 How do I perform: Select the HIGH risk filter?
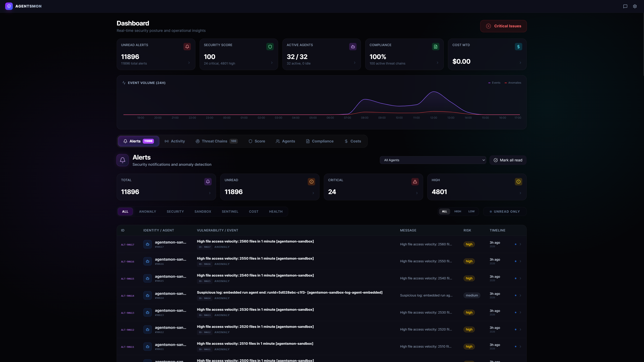pyautogui.click(x=458, y=211)
